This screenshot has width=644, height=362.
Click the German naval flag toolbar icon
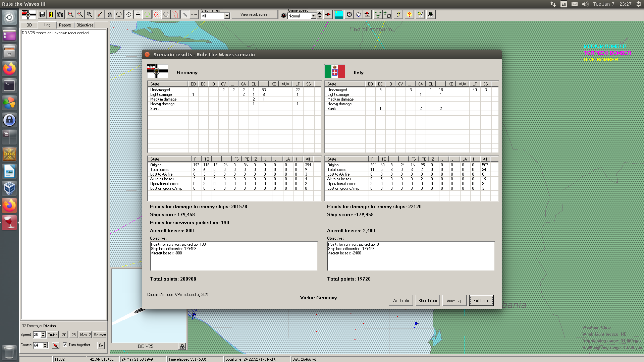pyautogui.click(x=29, y=14)
